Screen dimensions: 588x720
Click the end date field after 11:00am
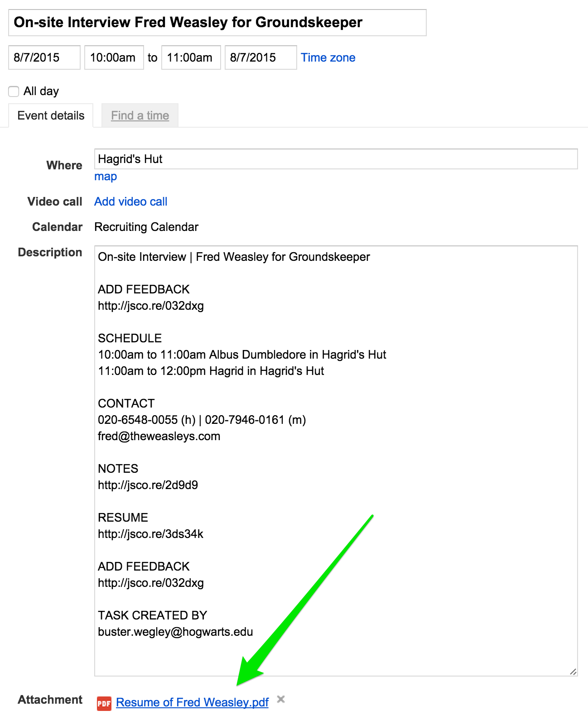[261, 58]
